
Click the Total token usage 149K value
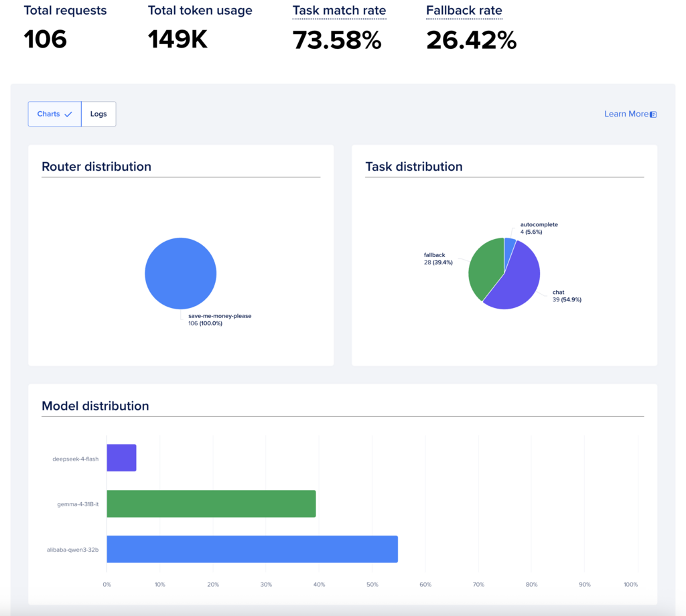click(178, 40)
